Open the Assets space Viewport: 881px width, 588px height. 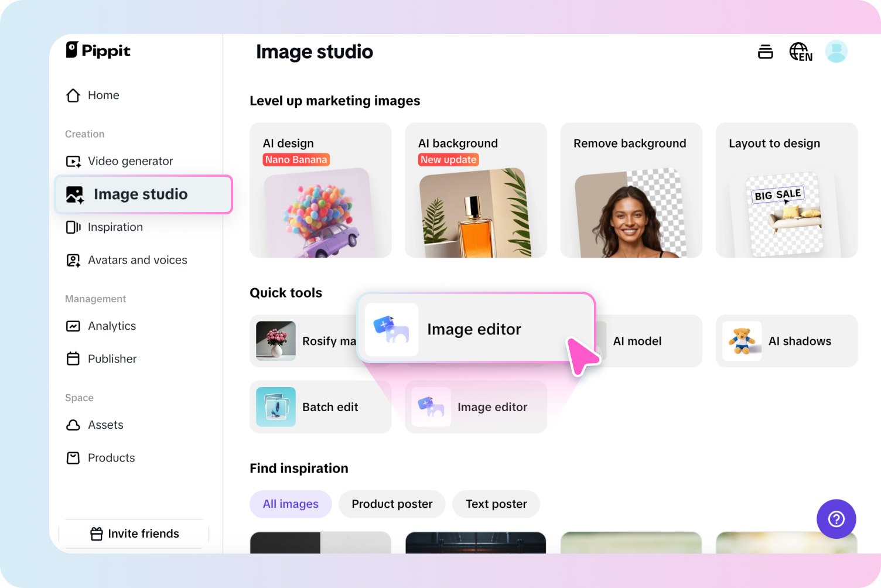(x=95, y=425)
